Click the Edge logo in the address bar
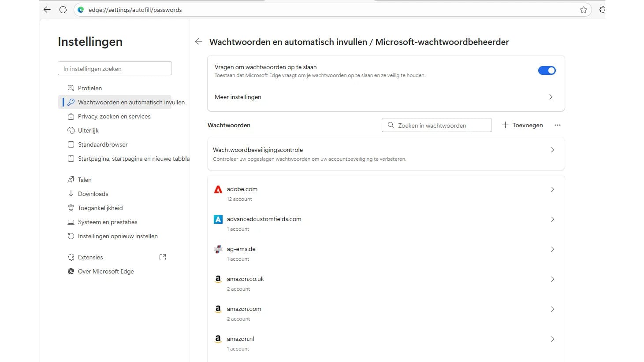Viewport: 644px width, 362px height. [x=81, y=10]
